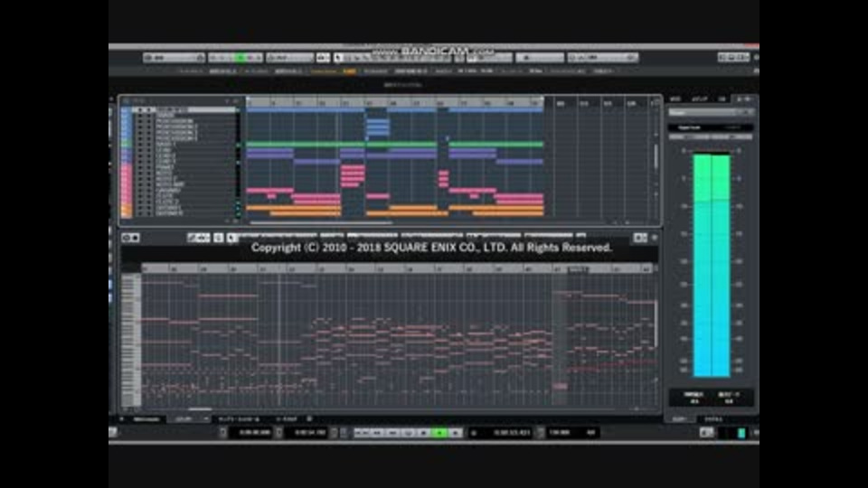Click the metronome/click icon beside time display
868x488 pixels.
point(474,433)
